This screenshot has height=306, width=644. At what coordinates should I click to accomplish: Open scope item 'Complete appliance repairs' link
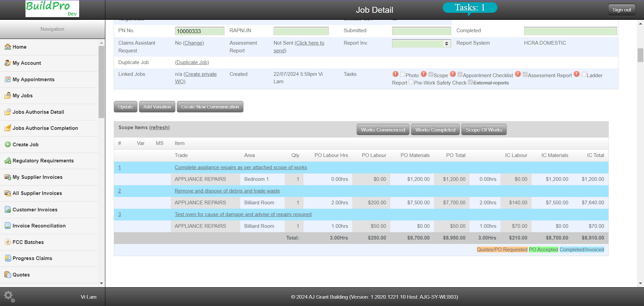241,167
